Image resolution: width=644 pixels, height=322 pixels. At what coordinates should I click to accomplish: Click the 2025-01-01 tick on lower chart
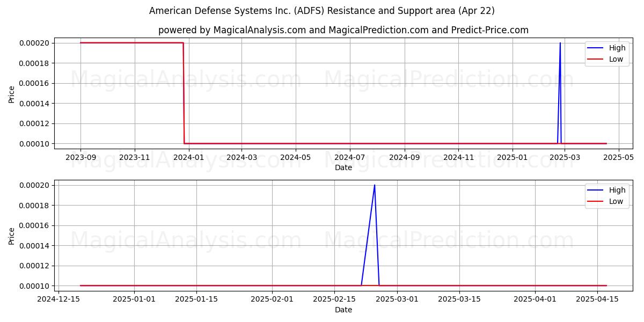click(x=134, y=300)
